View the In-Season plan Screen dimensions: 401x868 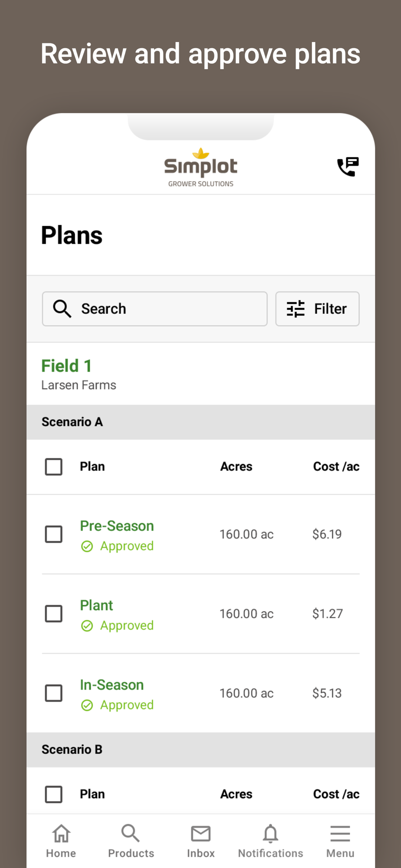(x=112, y=685)
